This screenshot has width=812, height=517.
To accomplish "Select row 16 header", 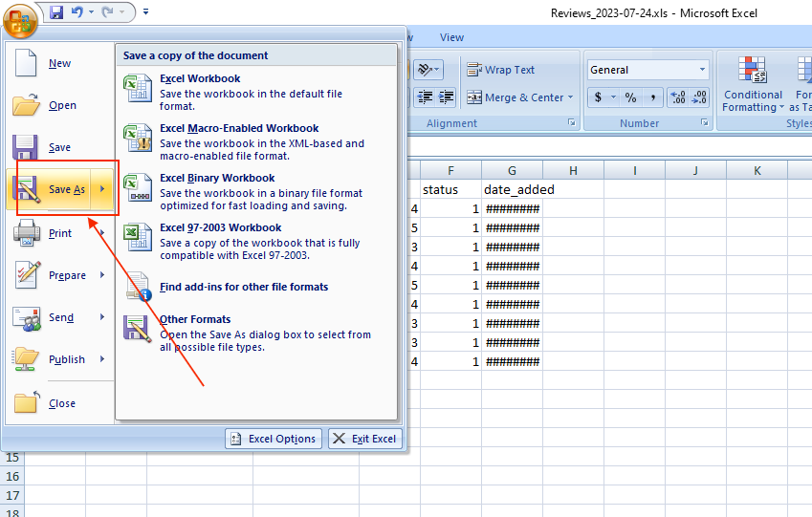I will [12, 476].
